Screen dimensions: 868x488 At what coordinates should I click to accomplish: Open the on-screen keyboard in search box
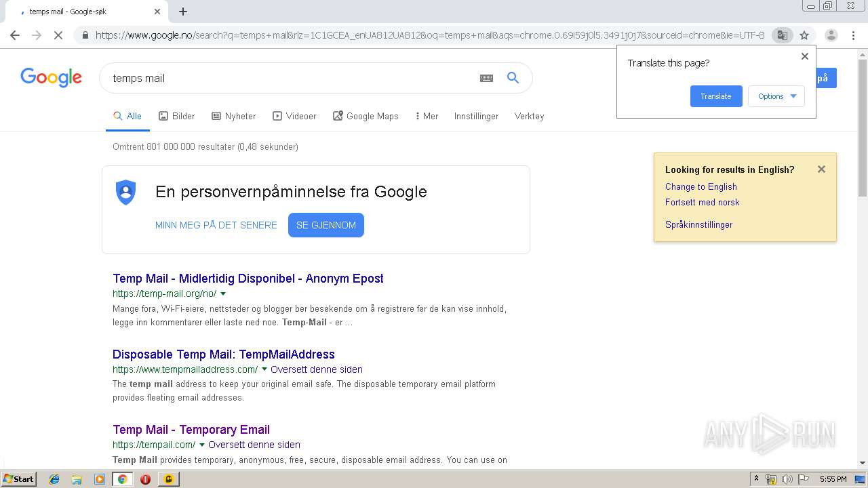tap(486, 78)
